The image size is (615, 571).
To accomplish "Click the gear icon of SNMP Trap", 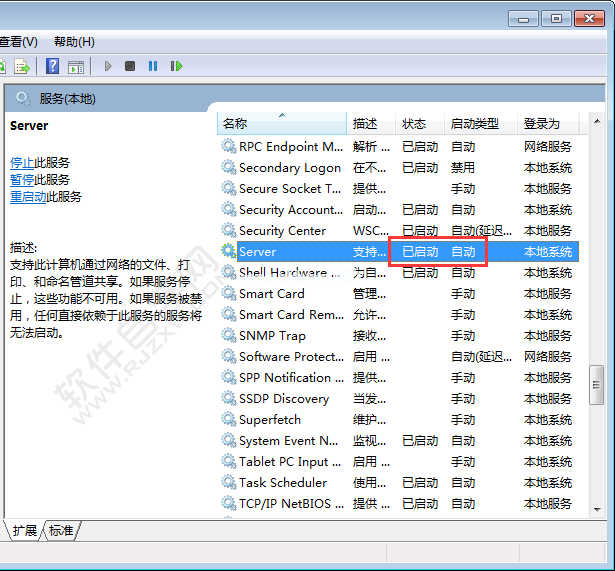I will pos(228,335).
